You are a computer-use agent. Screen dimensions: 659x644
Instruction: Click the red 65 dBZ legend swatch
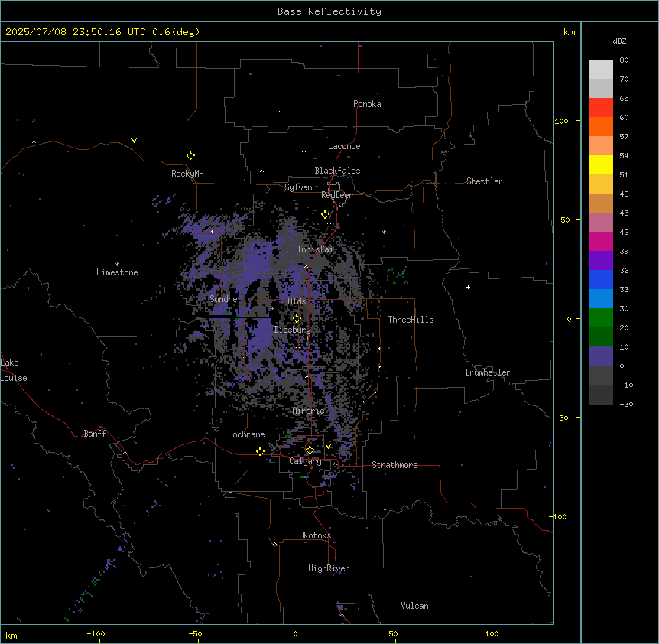(x=601, y=107)
